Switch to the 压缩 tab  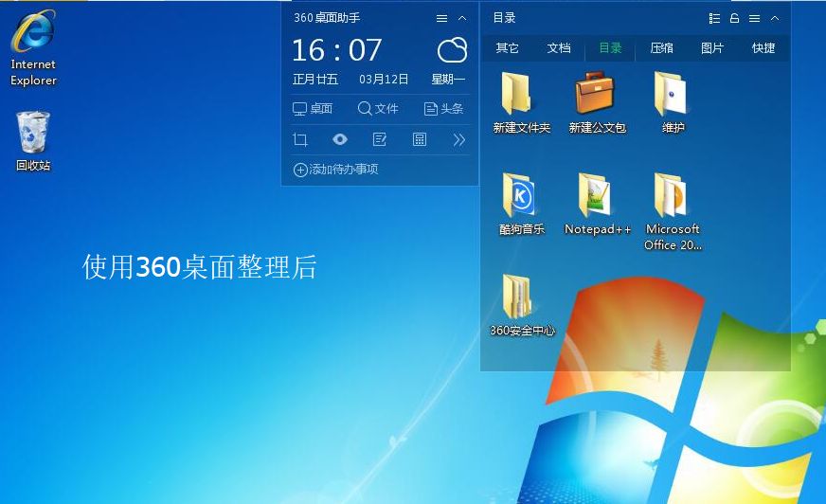point(661,48)
